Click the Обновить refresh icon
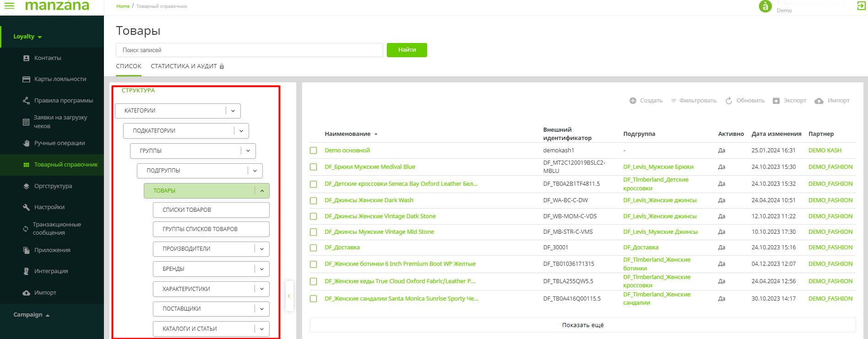Screen dimensions: 868x339 point(729,101)
